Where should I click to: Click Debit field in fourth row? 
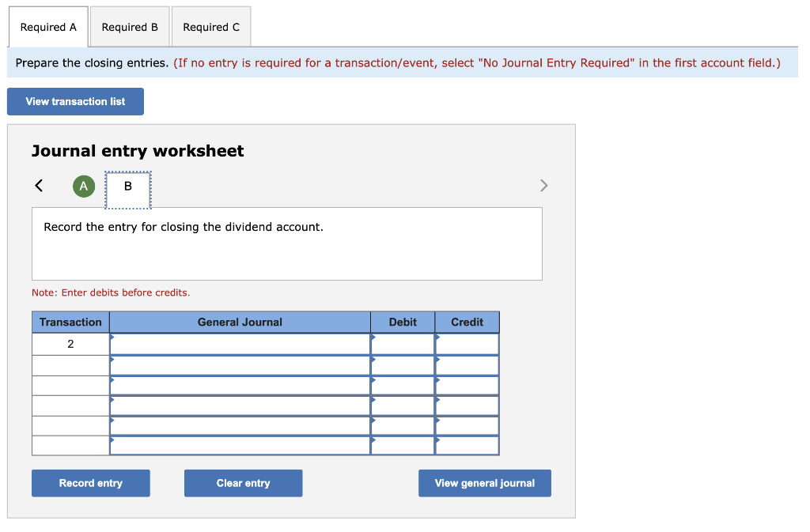[403, 406]
